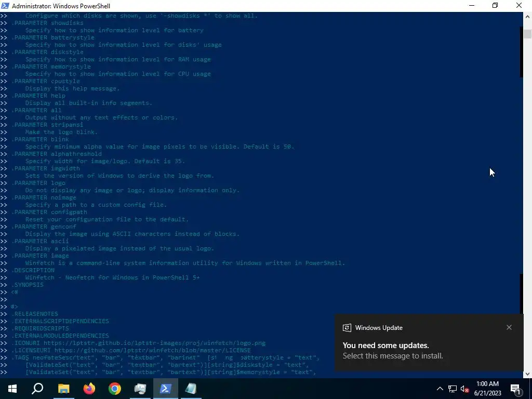The width and height of the screenshot is (532, 399).
Task: Select the 'You need some updates.' message
Action: click(x=386, y=345)
